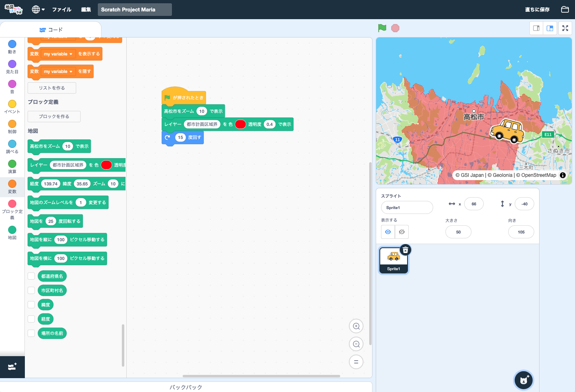
Task: Open the 編集 menu
Action: [86, 9]
